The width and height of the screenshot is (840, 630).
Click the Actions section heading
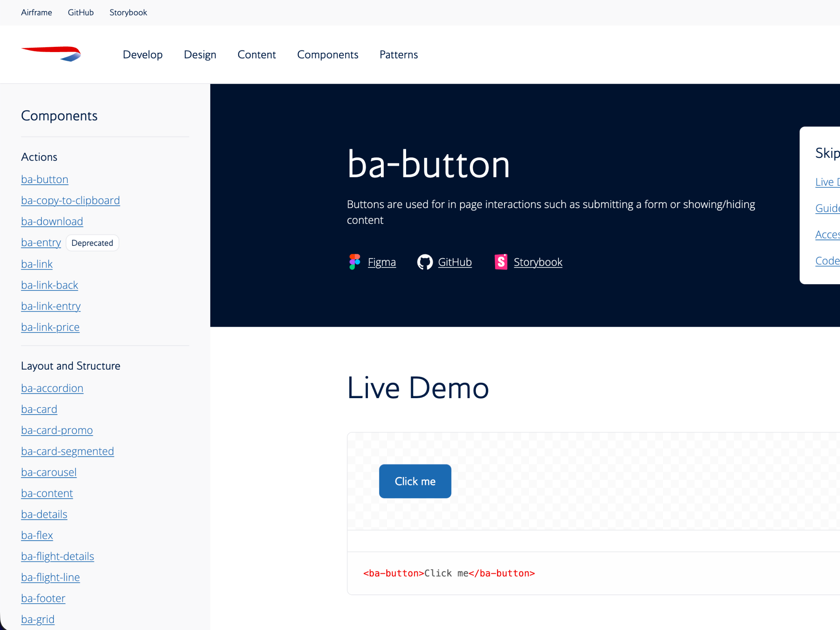[39, 157]
